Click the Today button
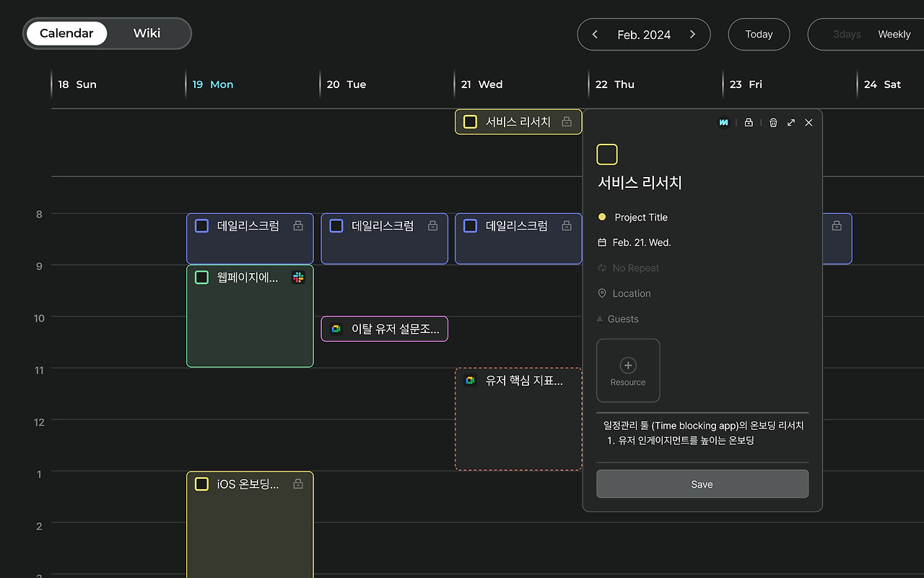This screenshot has height=578, width=924. (x=759, y=35)
